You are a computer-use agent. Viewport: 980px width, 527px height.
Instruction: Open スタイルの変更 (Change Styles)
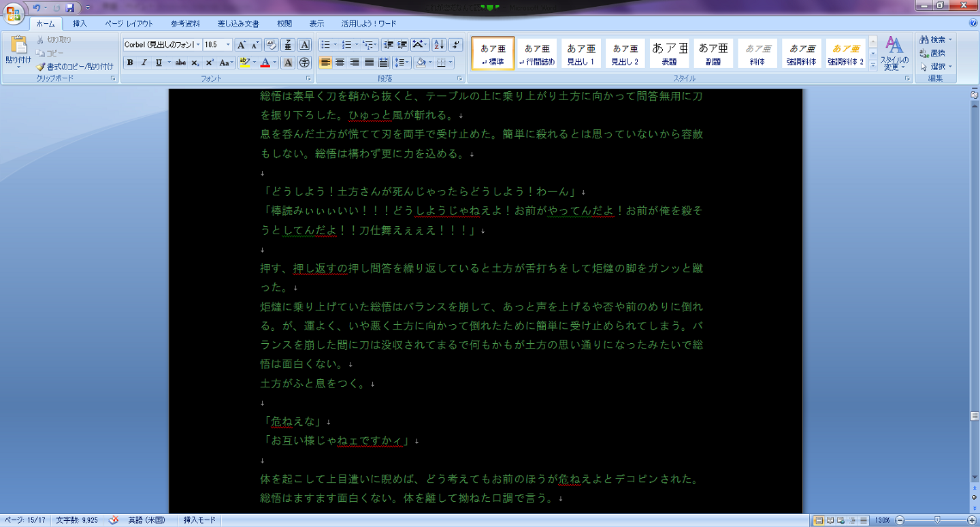tap(895, 54)
